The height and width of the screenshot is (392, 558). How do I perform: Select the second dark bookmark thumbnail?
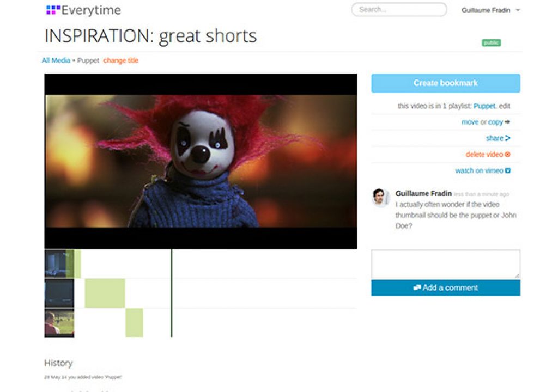point(59,293)
